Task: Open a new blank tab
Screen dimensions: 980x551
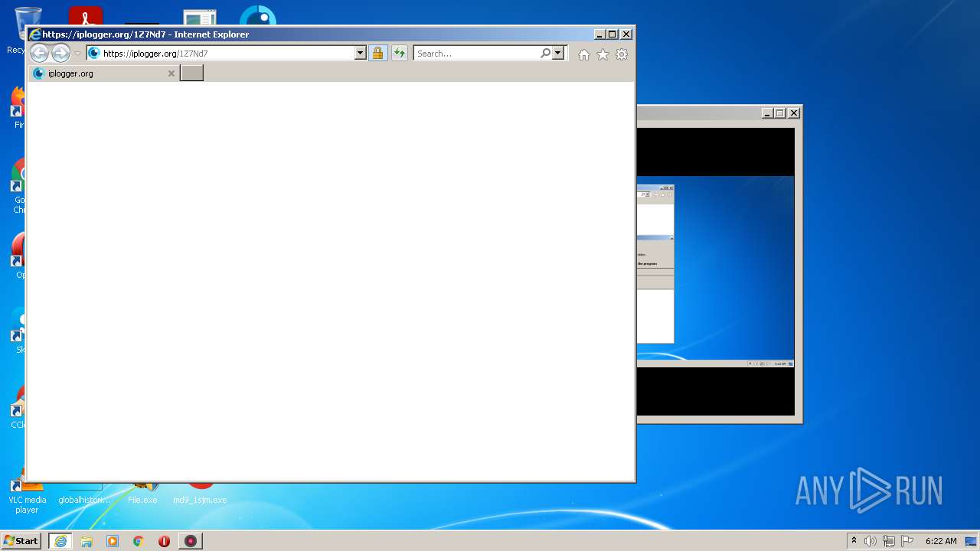Action: [191, 73]
